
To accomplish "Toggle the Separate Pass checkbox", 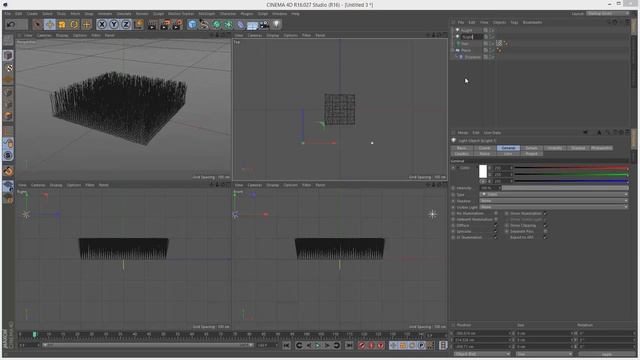I will [x=545, y=231].
